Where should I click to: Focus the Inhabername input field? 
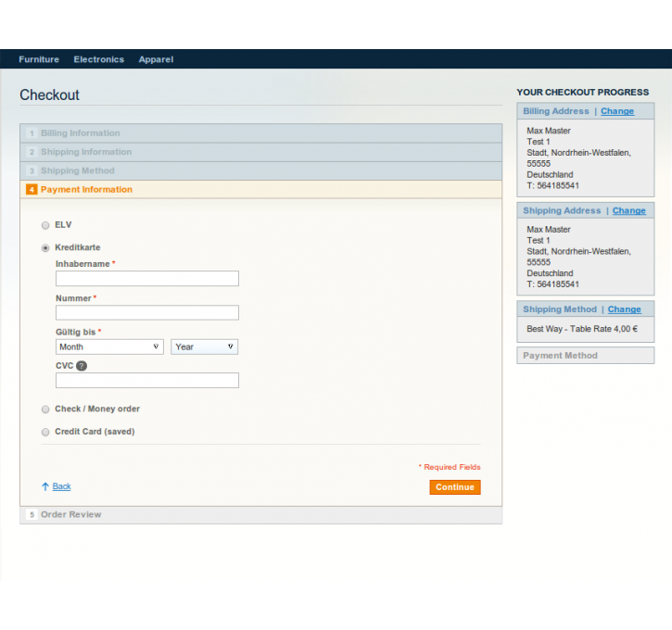[x=147, y=278]
